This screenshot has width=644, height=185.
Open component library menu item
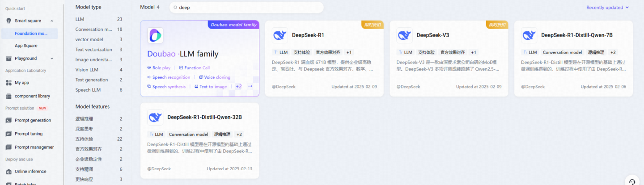coord(32,96)
